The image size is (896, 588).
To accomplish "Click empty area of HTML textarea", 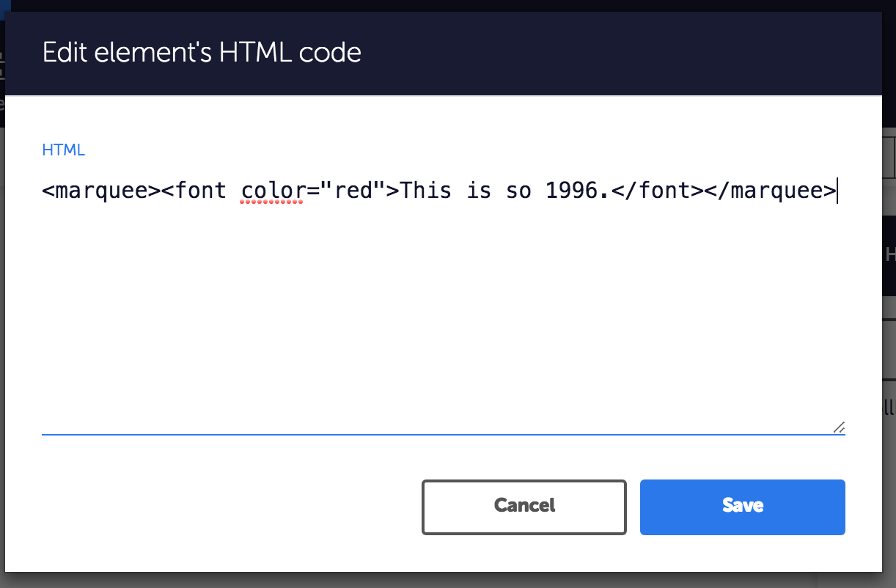I will point(440,315).
